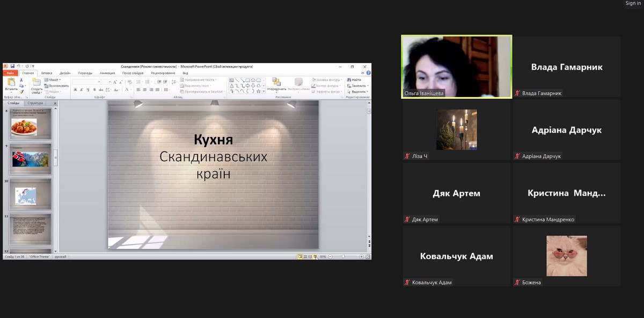This screenshot has height=318, width=644.
Task: Toggle underline (Ч) formatting
Action: [x=88, y=90]
